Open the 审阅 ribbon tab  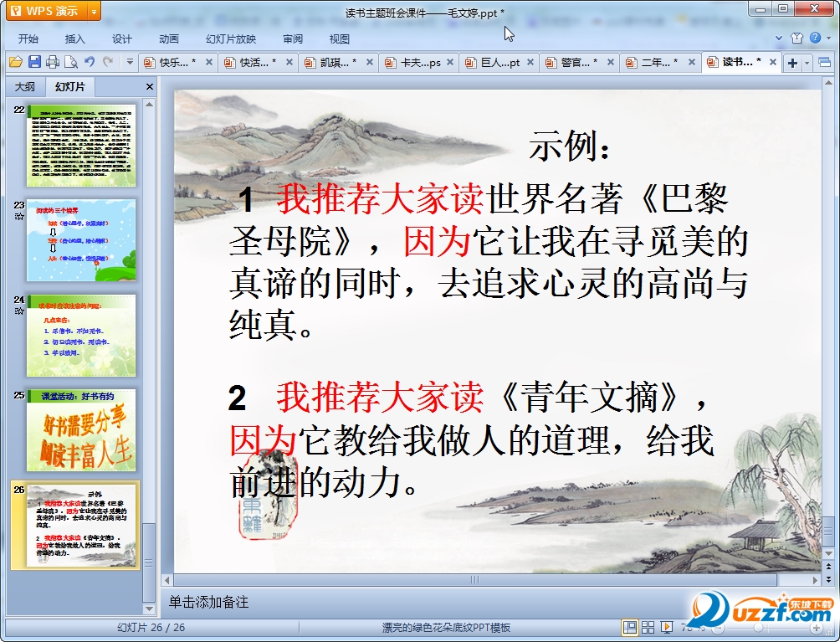point(293,39)
